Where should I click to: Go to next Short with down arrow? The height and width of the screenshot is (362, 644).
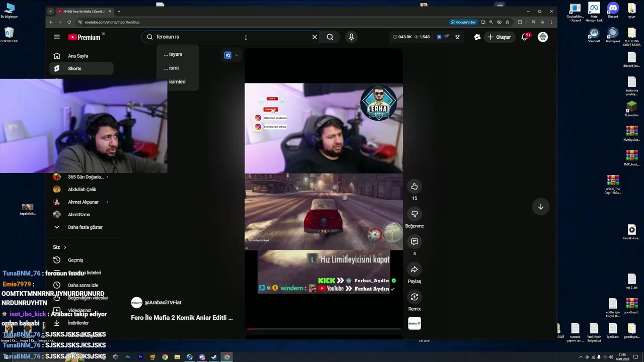(x=541, y=207)
